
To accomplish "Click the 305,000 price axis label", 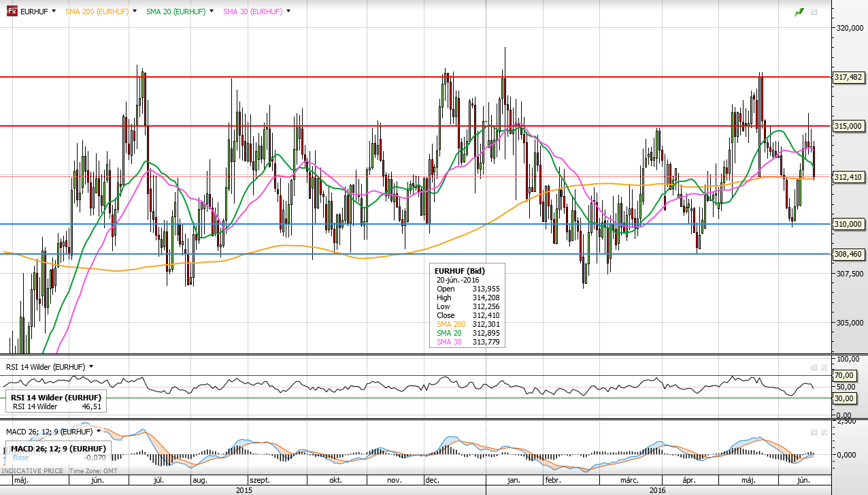I will (x=849, y=323).
